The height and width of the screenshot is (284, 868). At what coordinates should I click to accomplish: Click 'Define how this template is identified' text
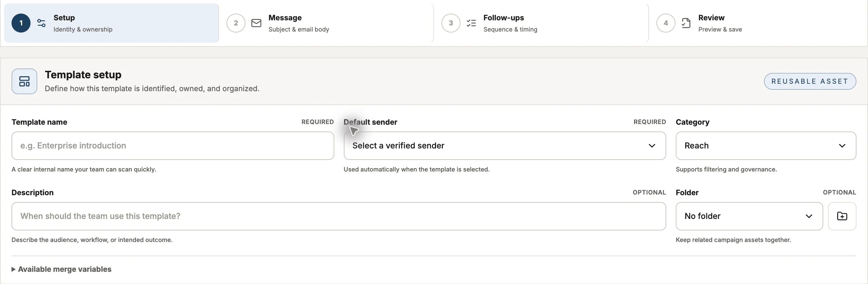coord(152,88)
